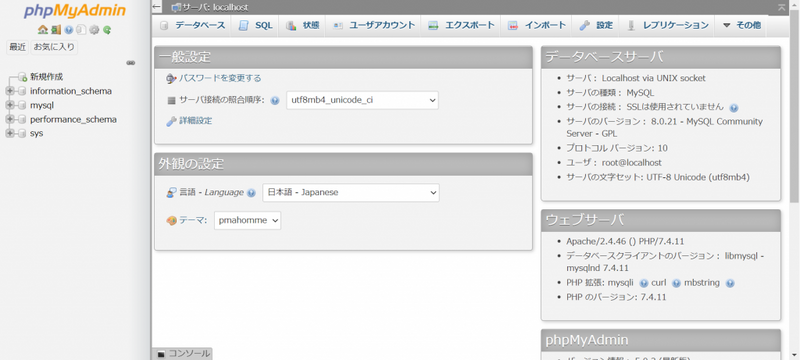
Task: Select sys database name in tree
Action: click(x=37, y=133)
